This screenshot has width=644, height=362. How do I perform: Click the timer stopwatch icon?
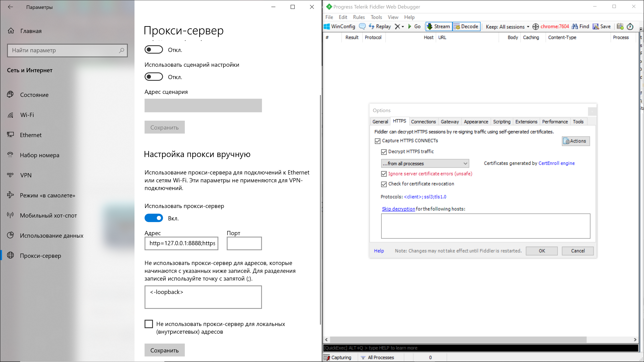coord(630,26)
